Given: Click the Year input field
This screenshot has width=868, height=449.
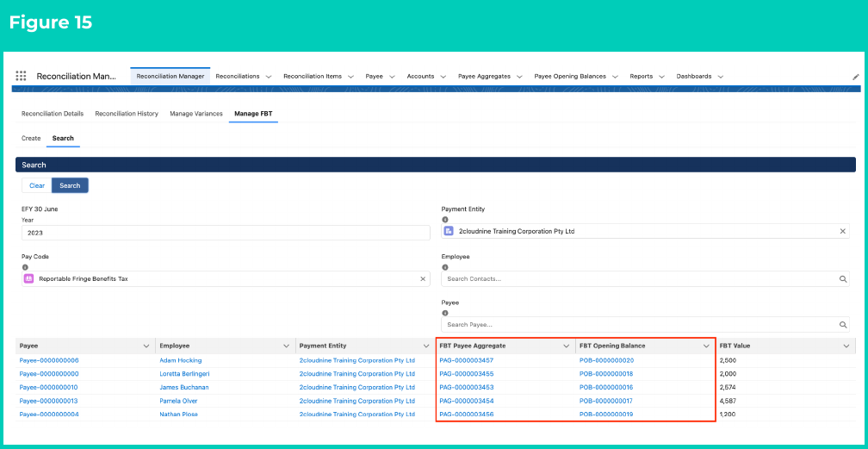Looking at the screenshot, I should point(226,233).
